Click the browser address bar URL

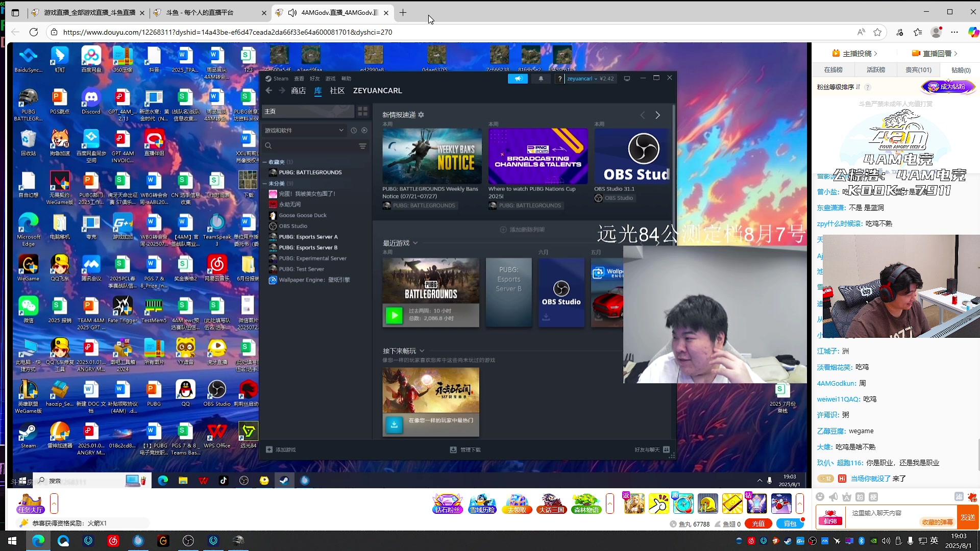click(x=228, y=32)
